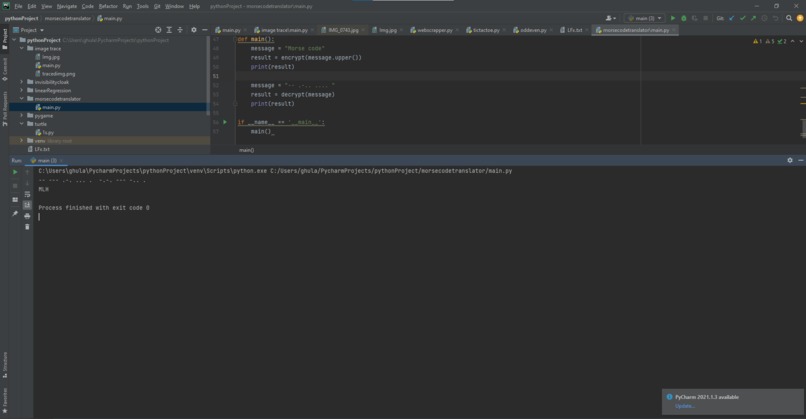
Task: Pin the Run tab
Action: (15, 213)
